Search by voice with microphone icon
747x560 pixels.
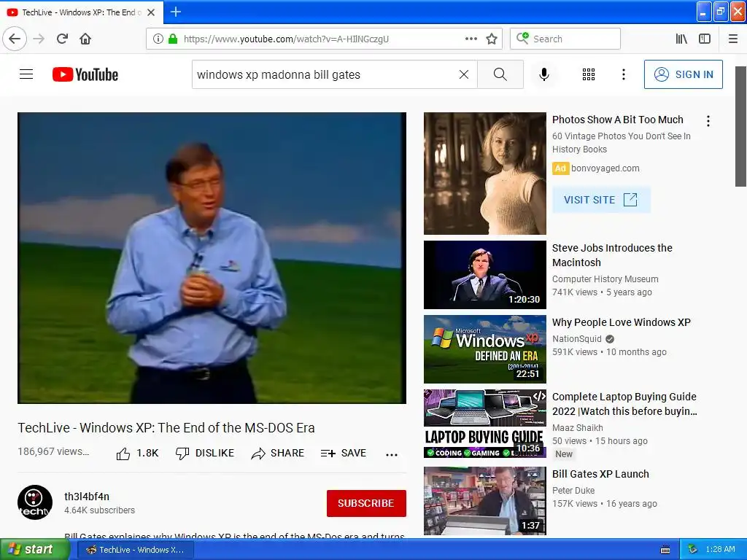pos(544,74)
